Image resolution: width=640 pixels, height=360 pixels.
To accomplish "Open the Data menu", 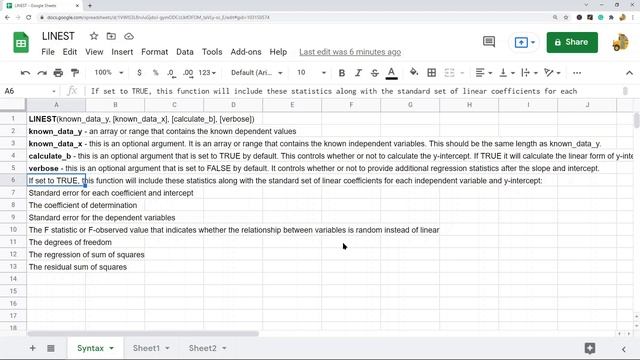I will pos(185,52).
